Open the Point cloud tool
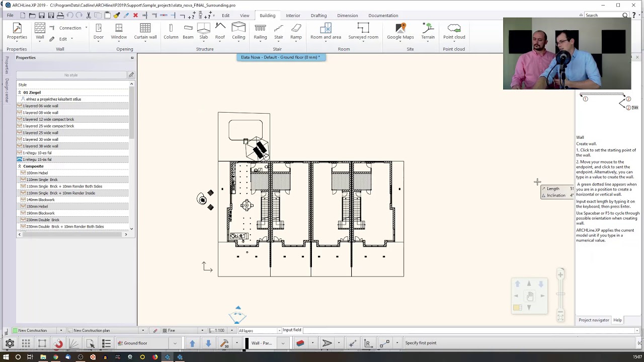 (454, 31)
